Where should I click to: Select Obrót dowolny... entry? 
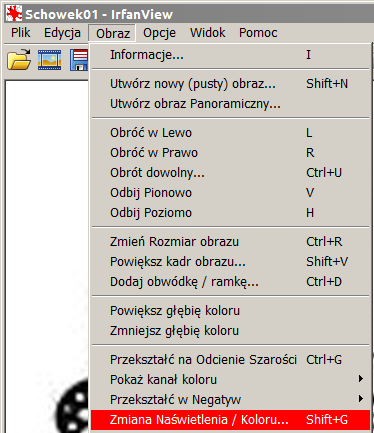click(231, 173)
